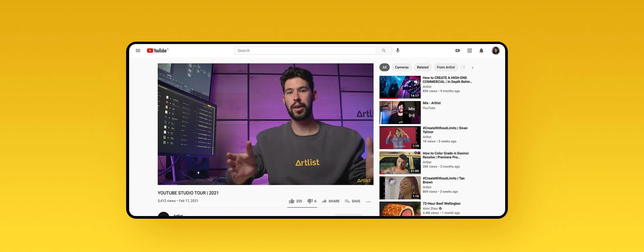
Task: Open the HIGH-END COMMERCIAL video thumbnail
Action: click(400, 87)
